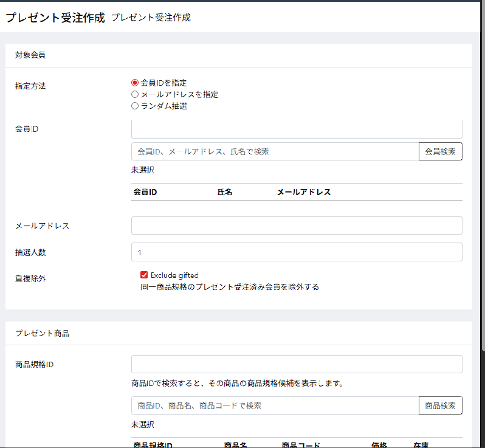This screenshot has height=448, width=485.
Task: Uncheck the Exclude gifted checkbox
Action: tap(144, 275)
